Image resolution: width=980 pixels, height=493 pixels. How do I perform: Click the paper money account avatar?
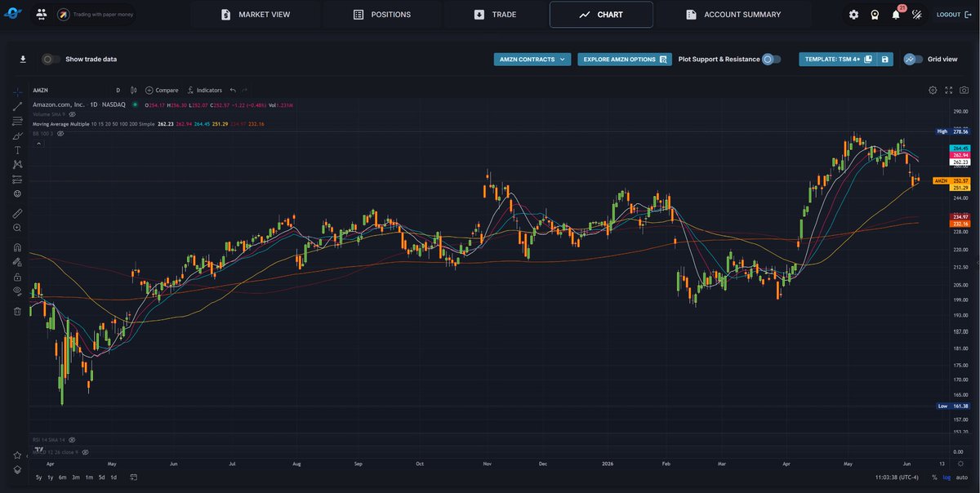tap(63, 15)
